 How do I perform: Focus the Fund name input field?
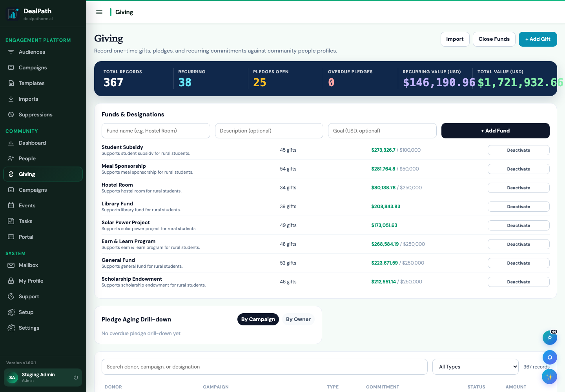(156, 131)
